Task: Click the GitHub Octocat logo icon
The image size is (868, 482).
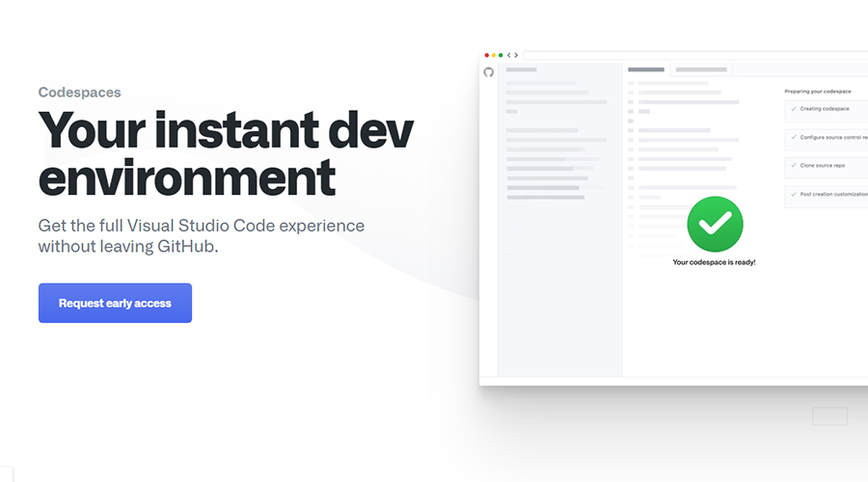Action: tap(488, 72)
